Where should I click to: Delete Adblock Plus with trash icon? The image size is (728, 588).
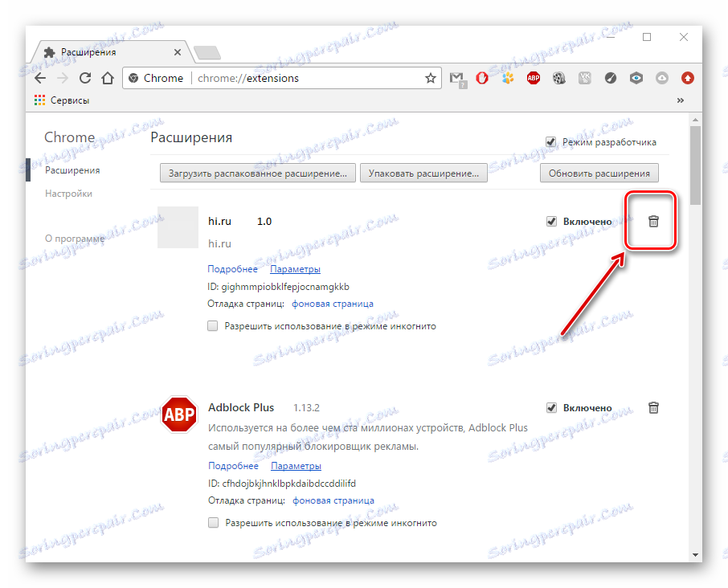[x=653, y=407]
